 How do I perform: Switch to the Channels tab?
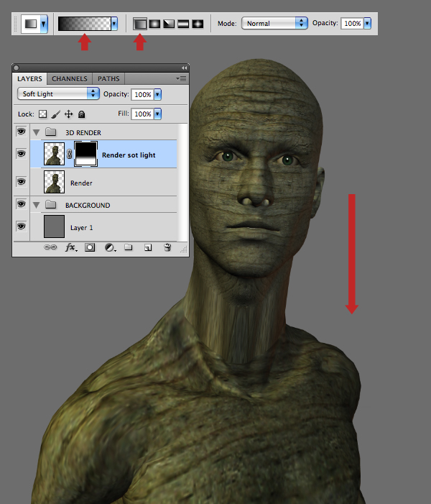point(70,79)
